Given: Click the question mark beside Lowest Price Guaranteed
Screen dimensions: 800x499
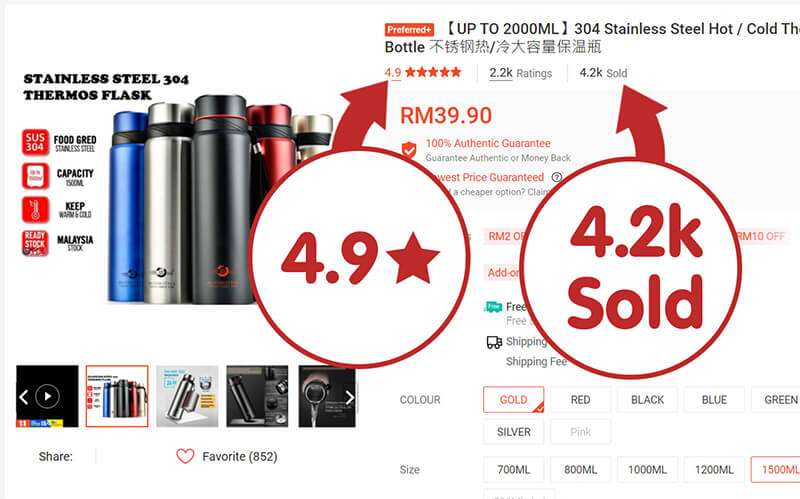Looking at the screenshot, I should pyautogui.click(x=557, y=177).
